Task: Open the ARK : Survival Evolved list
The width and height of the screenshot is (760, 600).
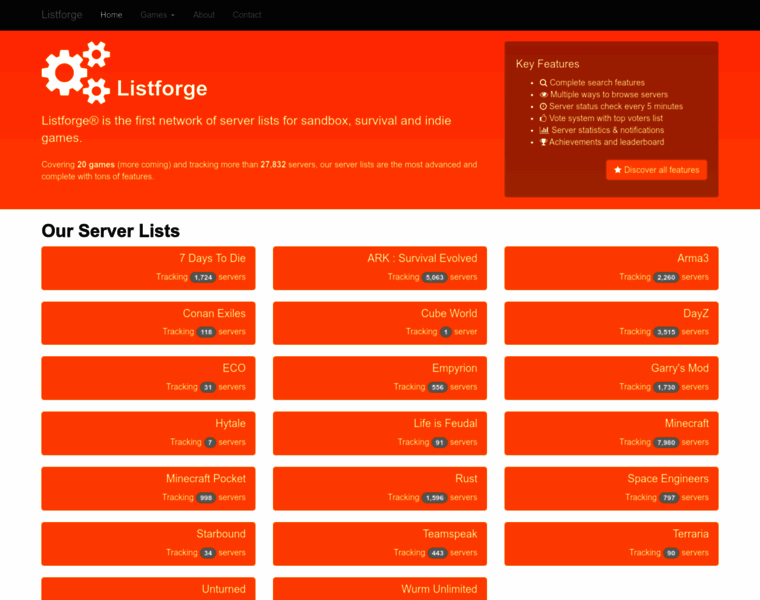Action: 380,268
